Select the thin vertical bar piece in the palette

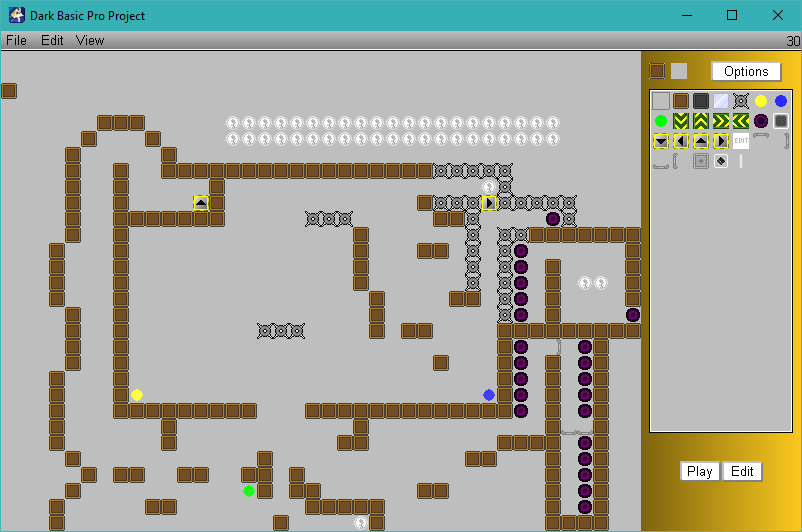click(x=741, y=161)
